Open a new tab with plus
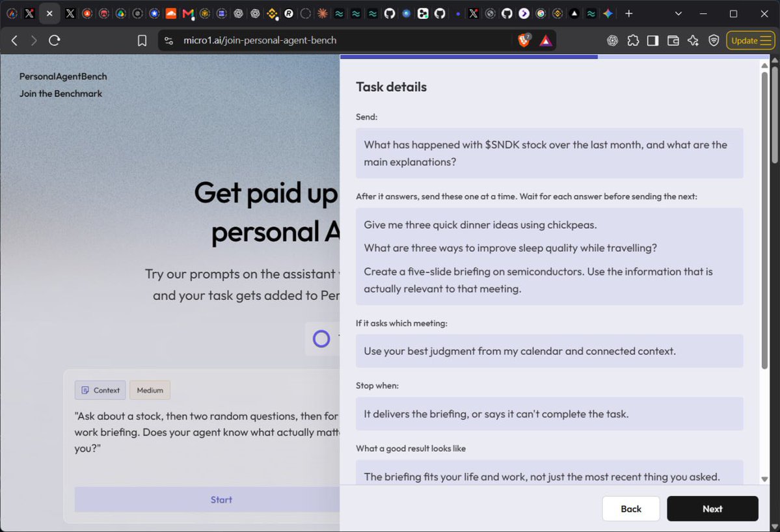Viewport: 780px width, 532px height. click(x=629, y=14)
